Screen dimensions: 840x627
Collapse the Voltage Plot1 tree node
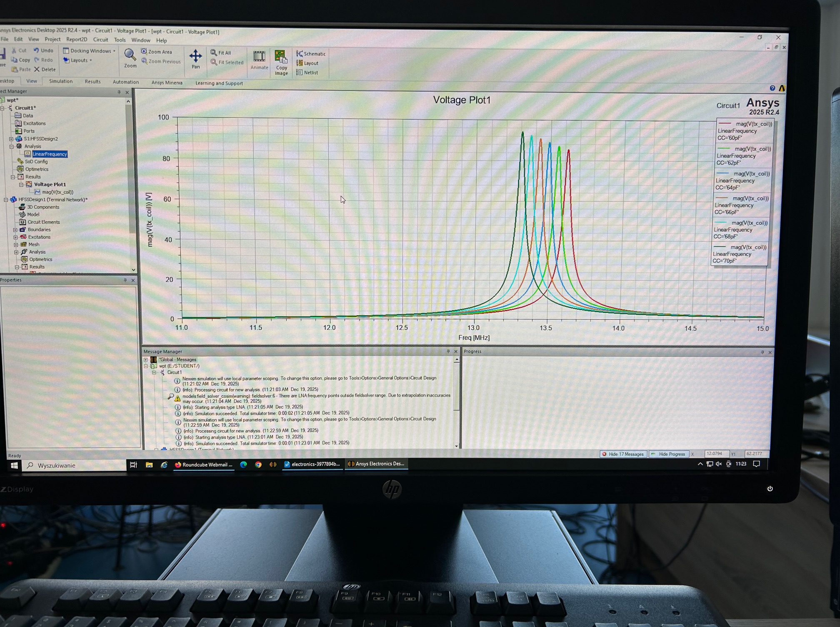click(x=21, y=184)
